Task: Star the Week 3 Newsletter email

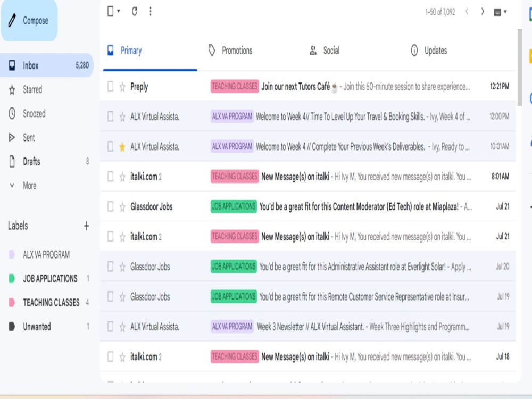Action: 122,327
